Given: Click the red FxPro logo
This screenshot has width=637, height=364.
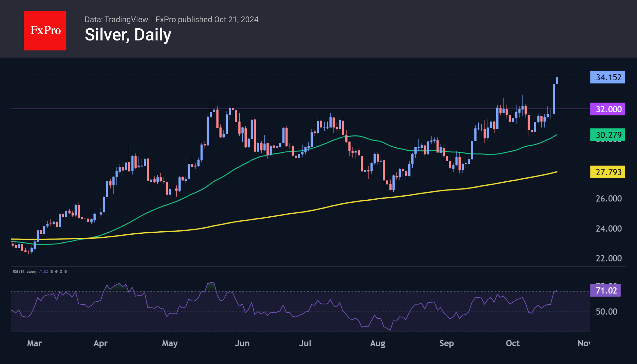Looking at the screenshot, I should click(45, 30).
